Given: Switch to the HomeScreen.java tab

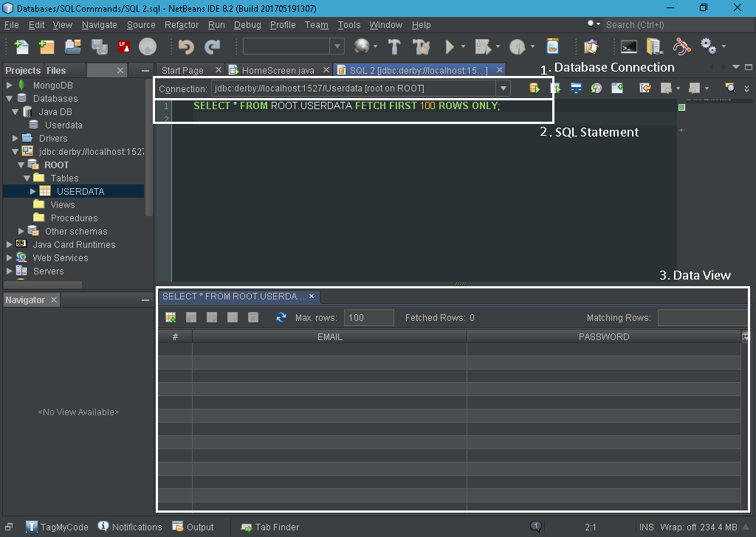Looking at the screenshot, I should pyautogui.click(x=278, y=70).
